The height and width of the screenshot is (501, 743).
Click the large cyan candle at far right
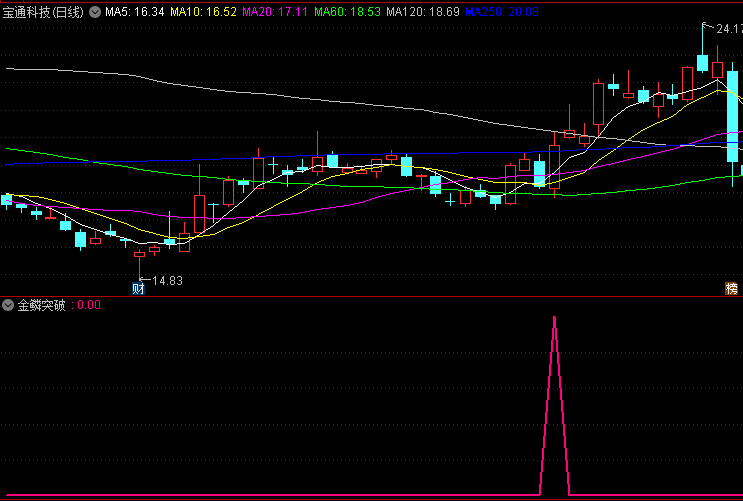(x=733, y=117)
